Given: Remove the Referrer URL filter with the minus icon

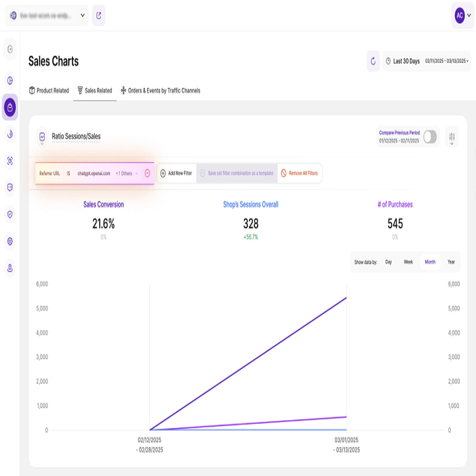Looking at the screenshot, I should click(x=147, y=173).
